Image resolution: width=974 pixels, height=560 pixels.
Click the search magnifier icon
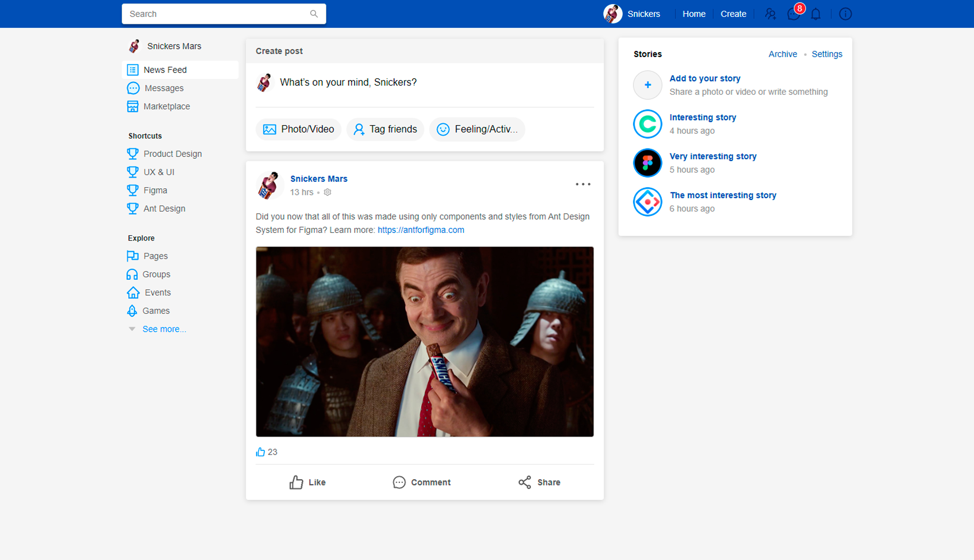tap(314, 14)
